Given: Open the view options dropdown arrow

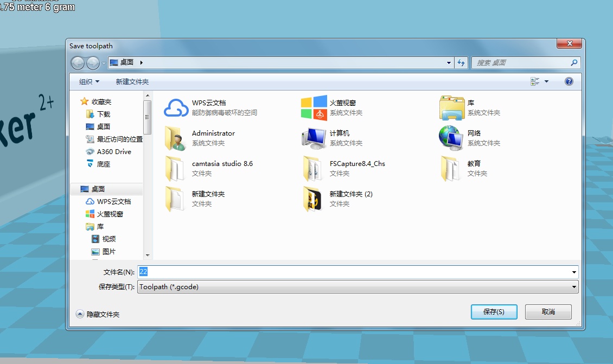Looking at the screenshot, I should [x=546, y=81].
